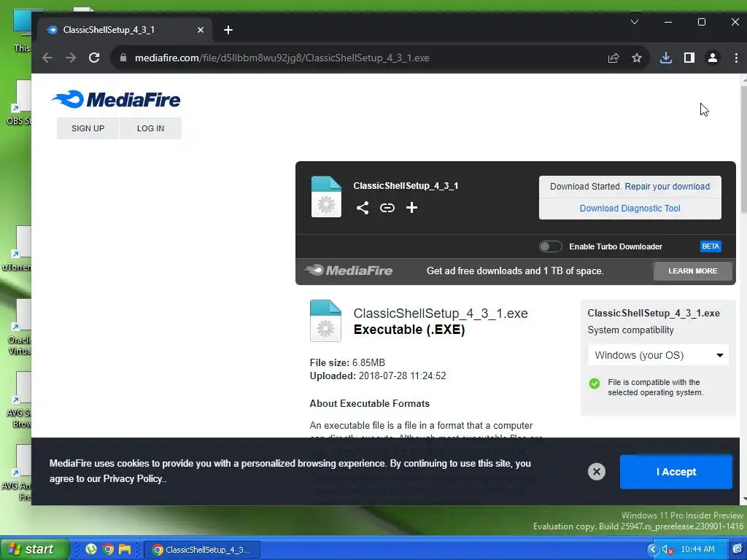This screenshot has width=747, height=560.
Task: Click the muted volume tray icon
Action: [x=668, y=550]
